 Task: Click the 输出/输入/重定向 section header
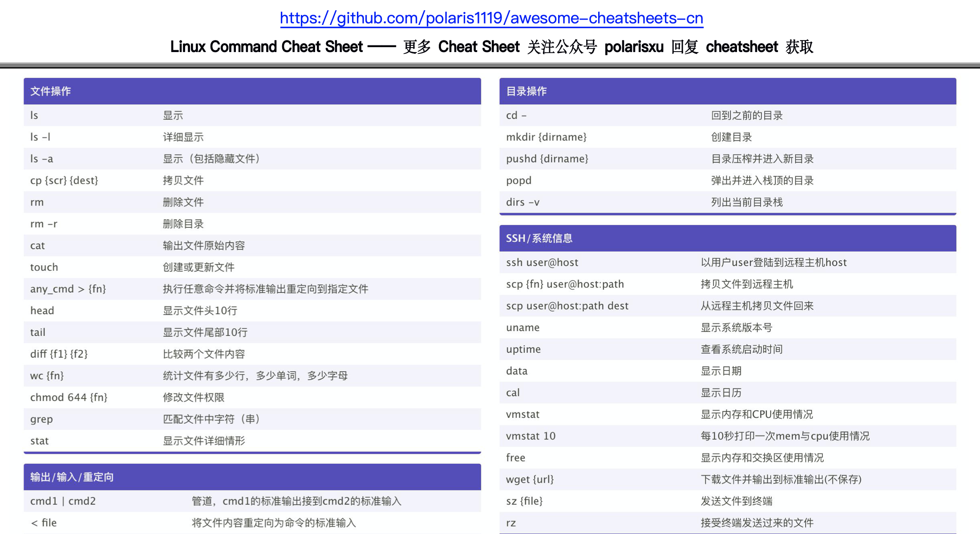pyautogui.click(x=72, y=477)
